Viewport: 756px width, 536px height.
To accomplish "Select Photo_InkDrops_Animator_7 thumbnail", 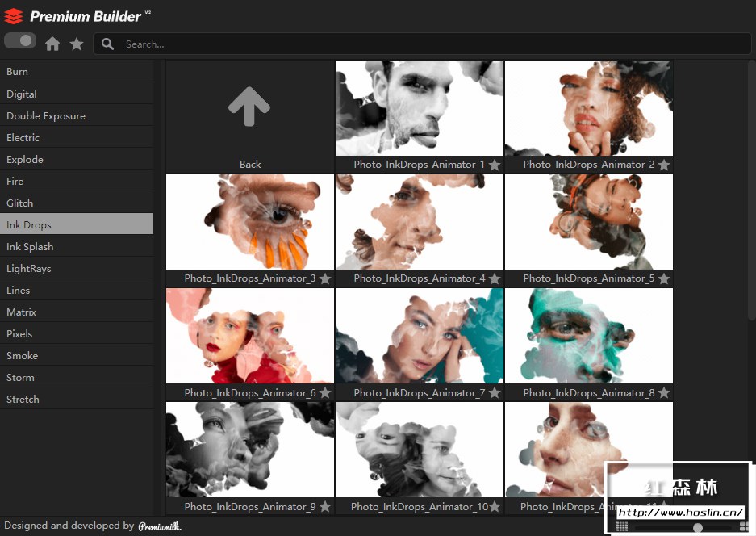I will pos(420,336).
